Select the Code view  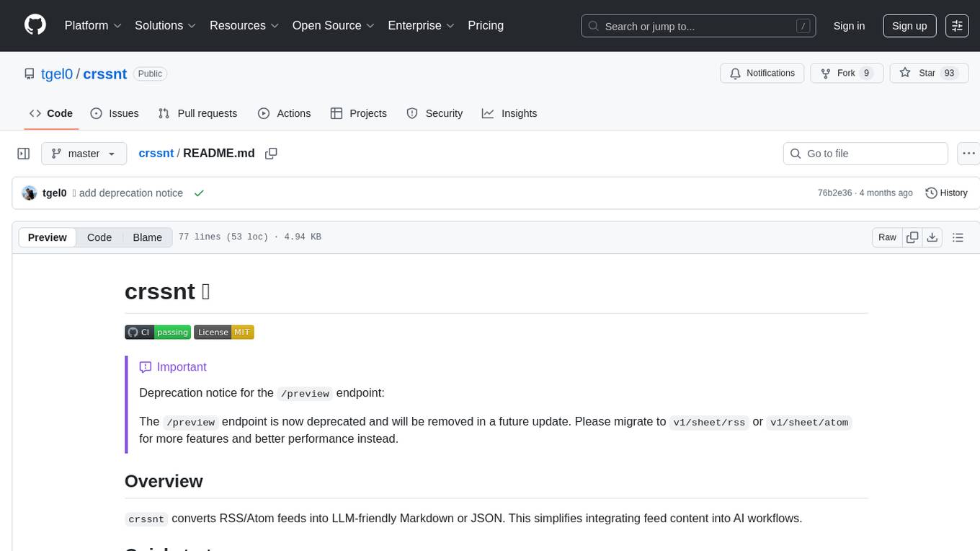tap(99, 237)
